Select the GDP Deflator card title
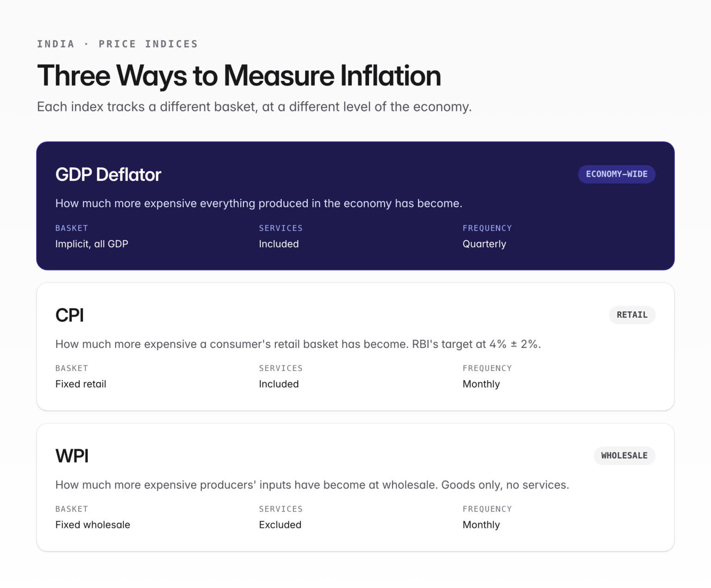Screen dimensions: 711x588 pyautogui.click(x=108, y=175)
